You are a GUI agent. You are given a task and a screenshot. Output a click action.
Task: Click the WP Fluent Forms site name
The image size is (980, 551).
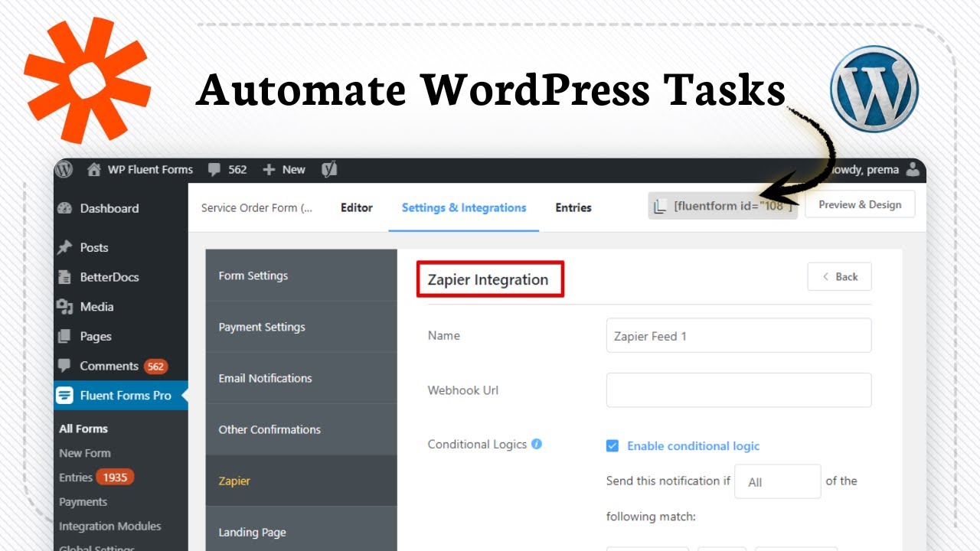coord(150,170)
